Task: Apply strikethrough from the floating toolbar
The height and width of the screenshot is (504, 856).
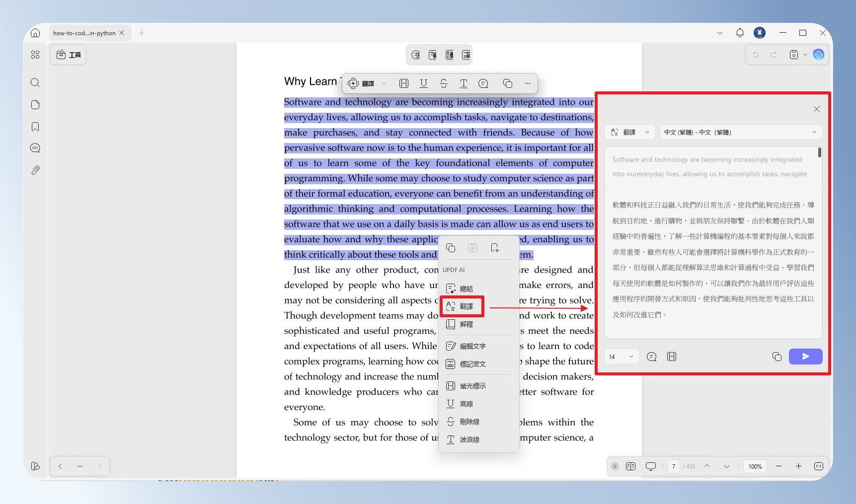Action: pyautogui.click(x=444, y=83)
